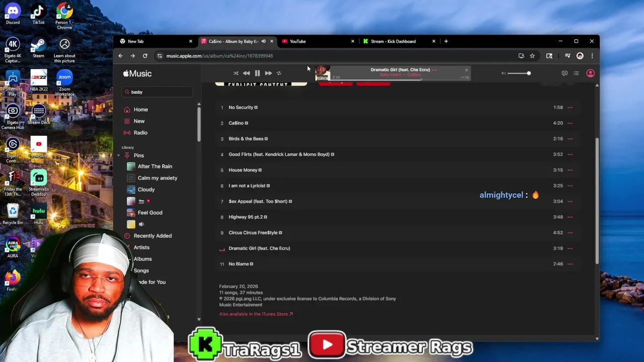The image size is (644, 362).
Task: Open a new Chrome tab with plus
Action: [x=446, y=41]
